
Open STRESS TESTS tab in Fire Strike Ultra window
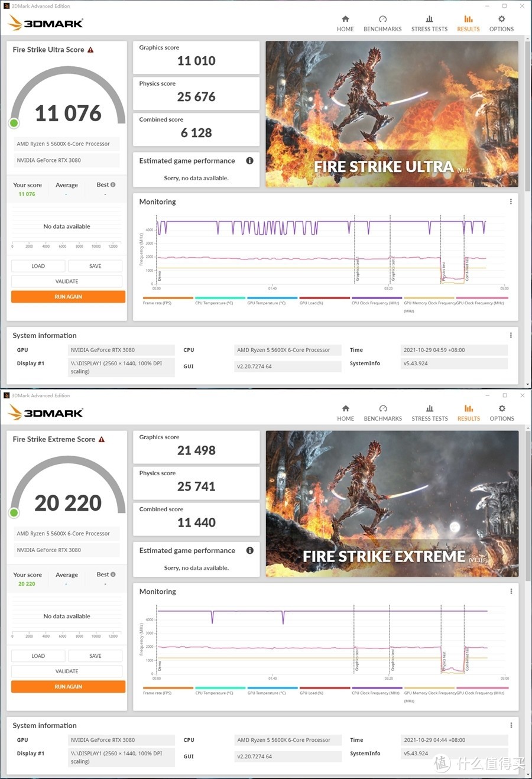pos(429,24)
